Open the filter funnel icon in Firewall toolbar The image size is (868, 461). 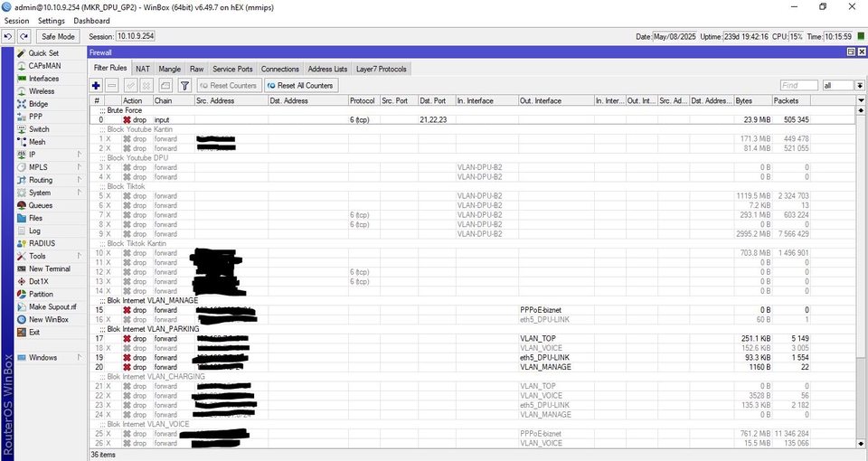pyautogui.click(x=184, y=85)
